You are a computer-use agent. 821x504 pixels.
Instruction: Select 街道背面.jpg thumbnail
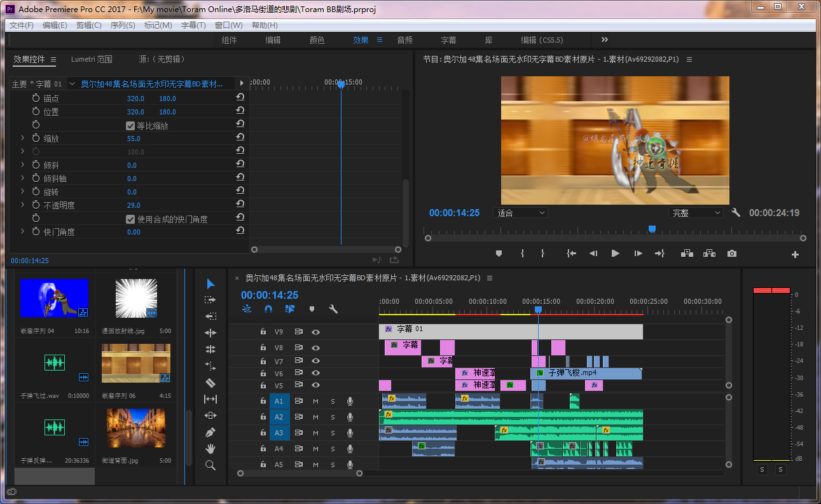click(135, 428)
